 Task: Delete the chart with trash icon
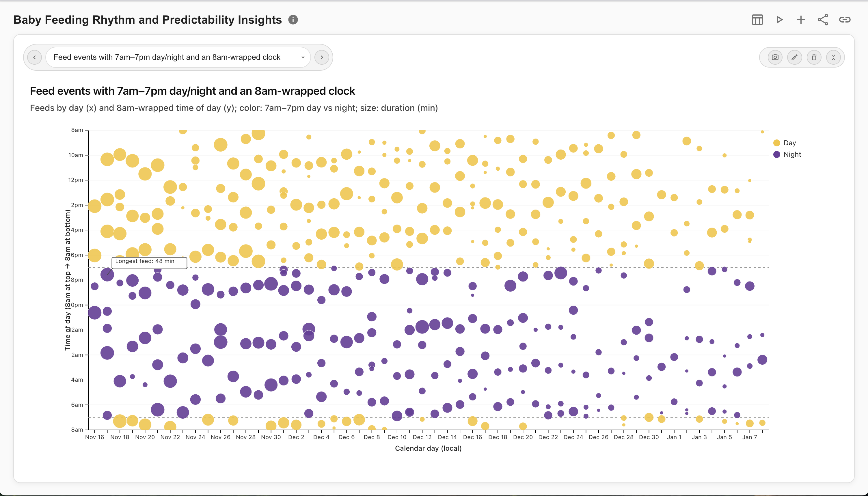coord(814,57)
